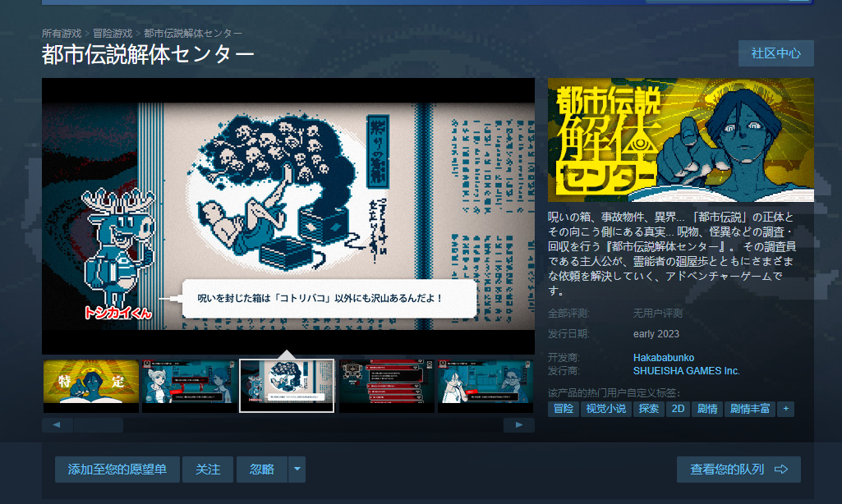Click 查看您的队列 queue button
The width and height of the screenshot is (842, 504).
click(738, 470)
